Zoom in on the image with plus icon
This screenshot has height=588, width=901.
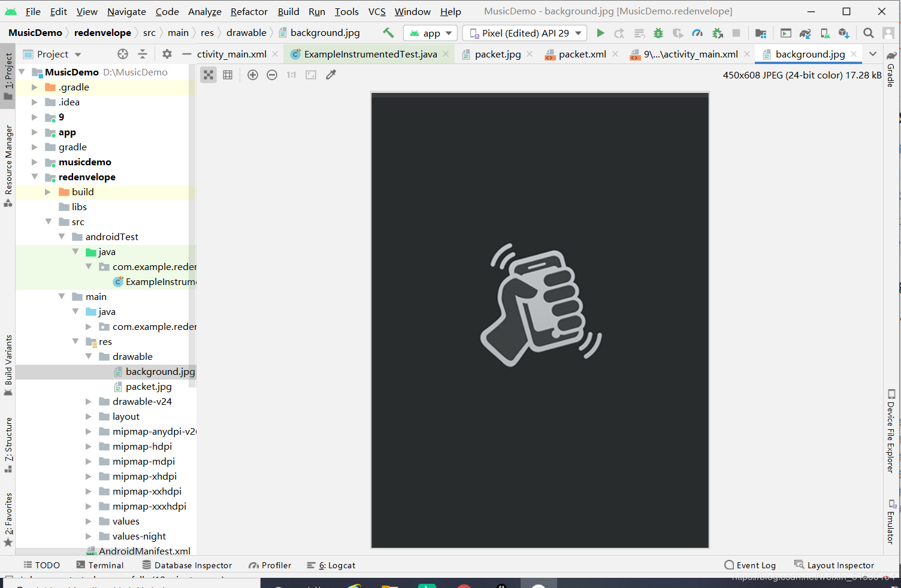253,75
